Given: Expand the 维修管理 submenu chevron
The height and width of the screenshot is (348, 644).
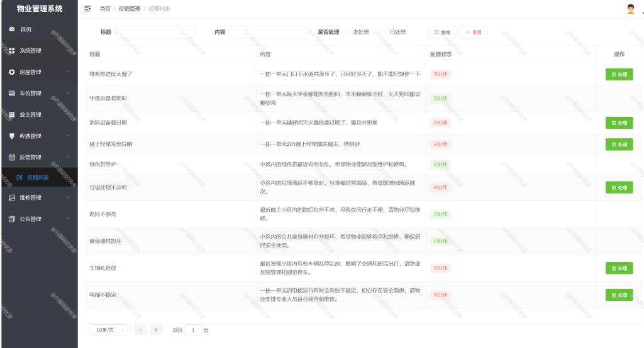Looking at the screenshot, I should click(x=68, y=197).
